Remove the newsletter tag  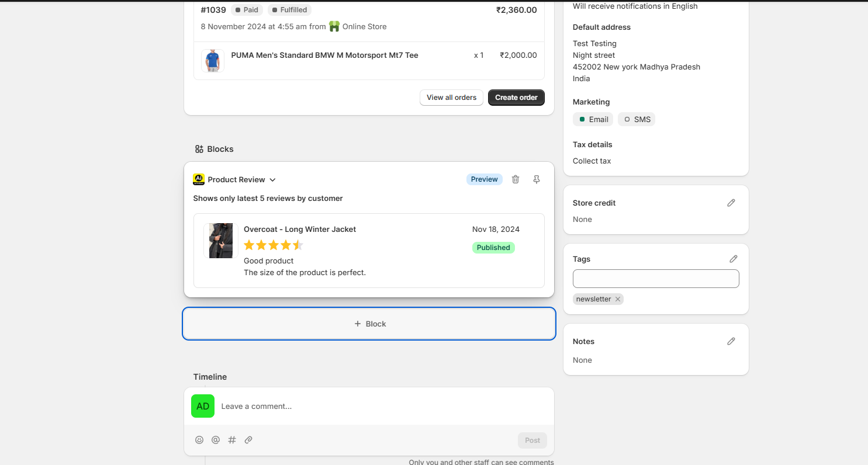tap(618, 299)
